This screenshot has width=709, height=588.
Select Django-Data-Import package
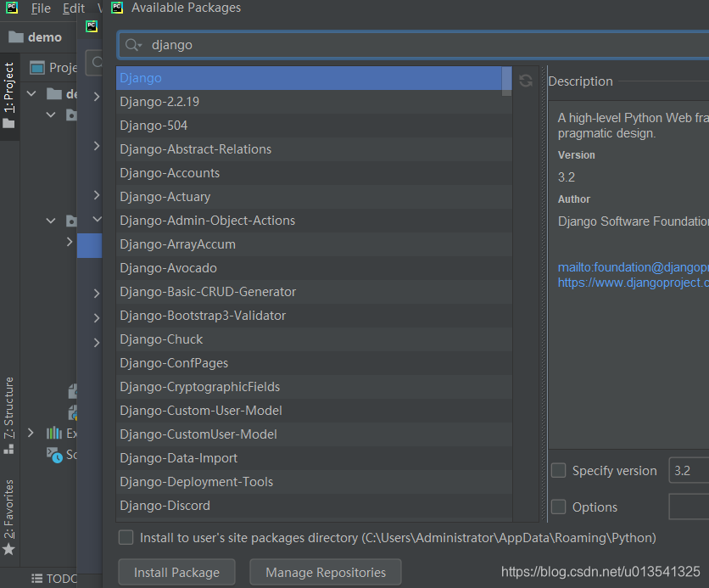[314, 457]
